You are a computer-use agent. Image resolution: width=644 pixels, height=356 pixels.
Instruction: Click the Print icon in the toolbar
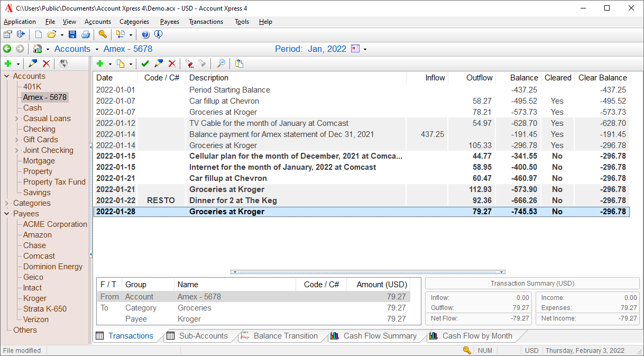point(85,34)
